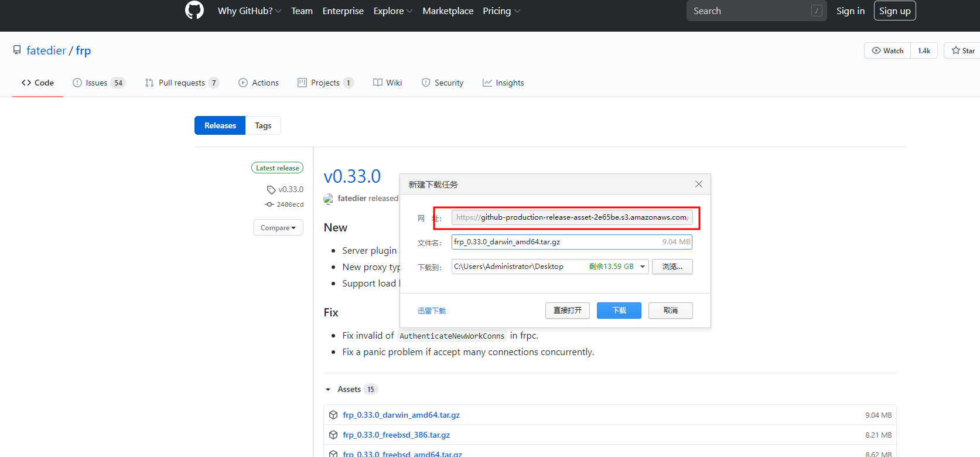The height and width of the screenshot is (457, 980).
Task: Click the Watch eye icon
Action: (876, 50)
